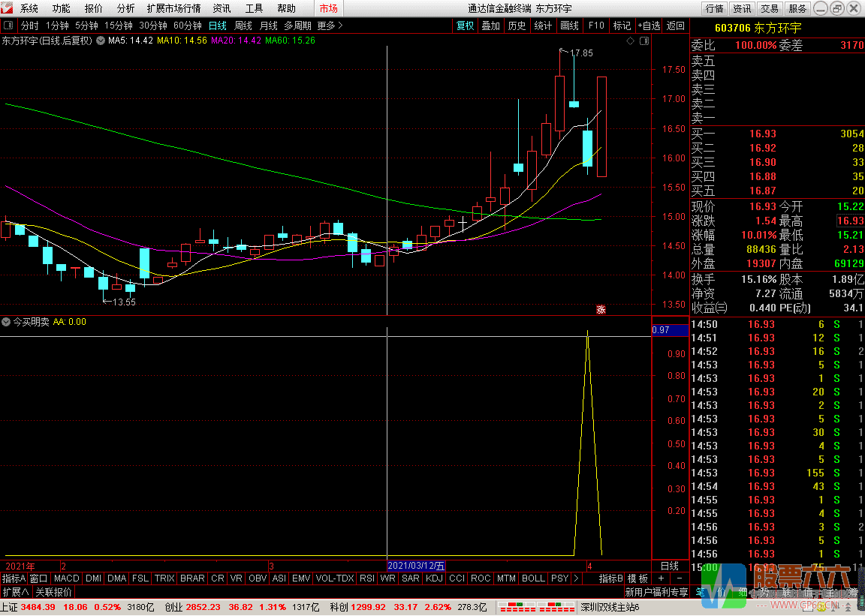Click the red 涨 marker icon on chart
Image resolution: width=865 pixels, height=616 pixels.
point(601,308)
